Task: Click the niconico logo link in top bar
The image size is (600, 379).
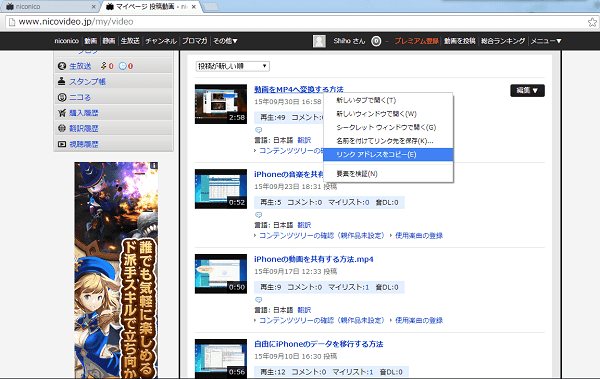Action: 66,41
